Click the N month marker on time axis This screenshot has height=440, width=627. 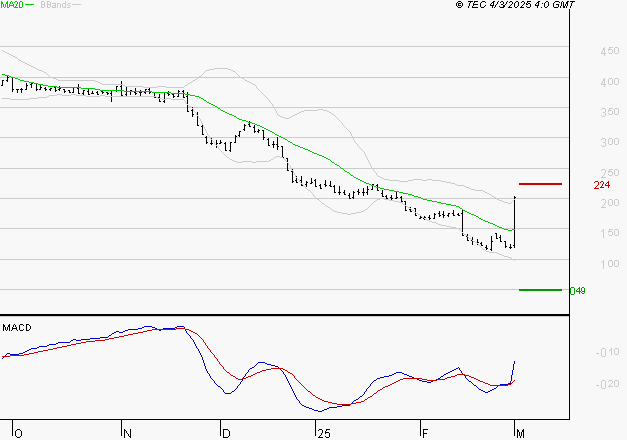pyautogui.click(x=127, y=434)
